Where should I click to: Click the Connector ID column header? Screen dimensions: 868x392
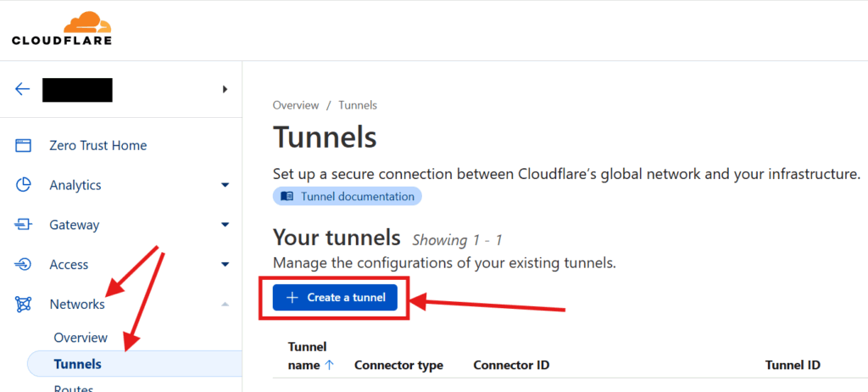[511, 366]
